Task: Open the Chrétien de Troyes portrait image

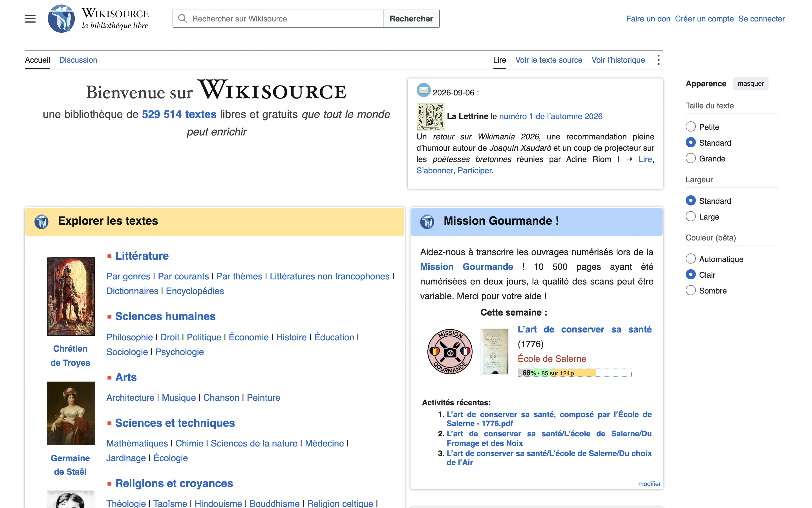Action: [71, 296]
